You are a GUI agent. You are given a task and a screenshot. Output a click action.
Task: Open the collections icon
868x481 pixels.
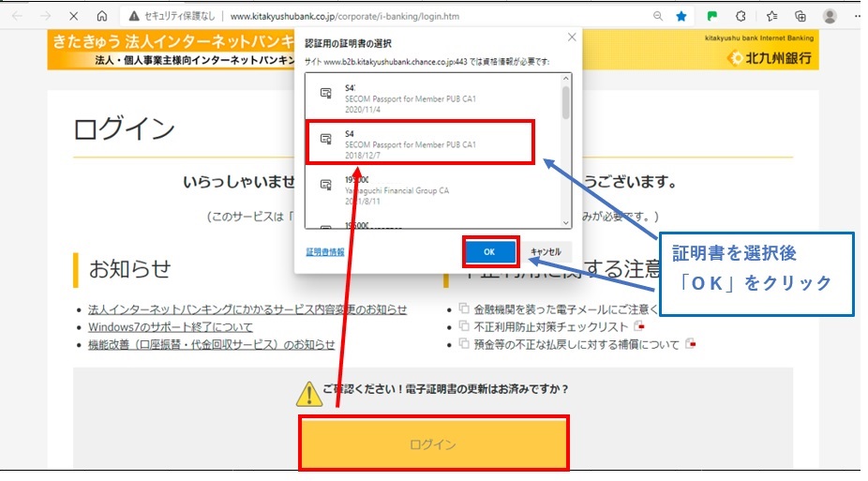point(800,16)
